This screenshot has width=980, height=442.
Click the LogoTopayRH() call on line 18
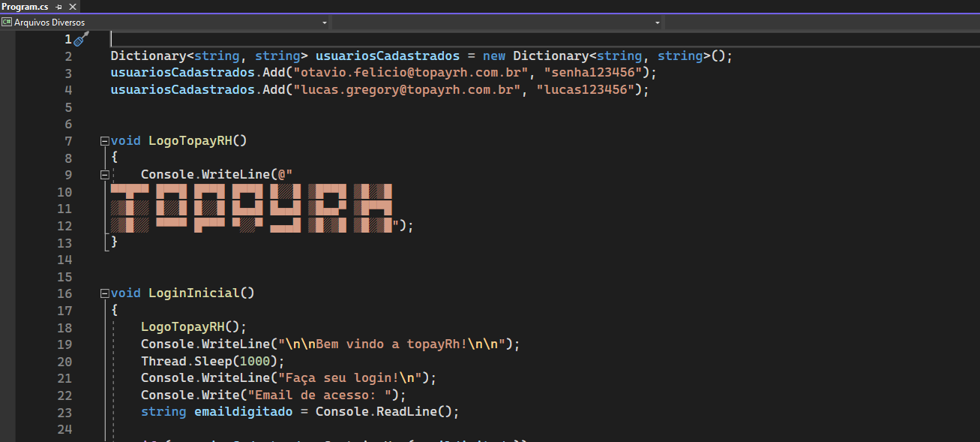[x=193, y=327]
